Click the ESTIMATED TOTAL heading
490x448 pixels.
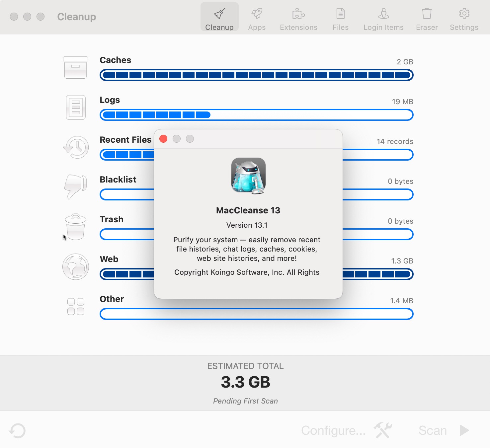pos(246,366)
